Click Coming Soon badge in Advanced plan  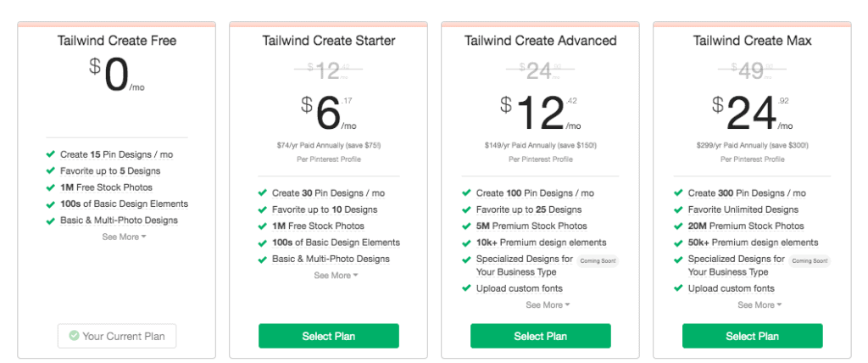(x=598, y=261)
